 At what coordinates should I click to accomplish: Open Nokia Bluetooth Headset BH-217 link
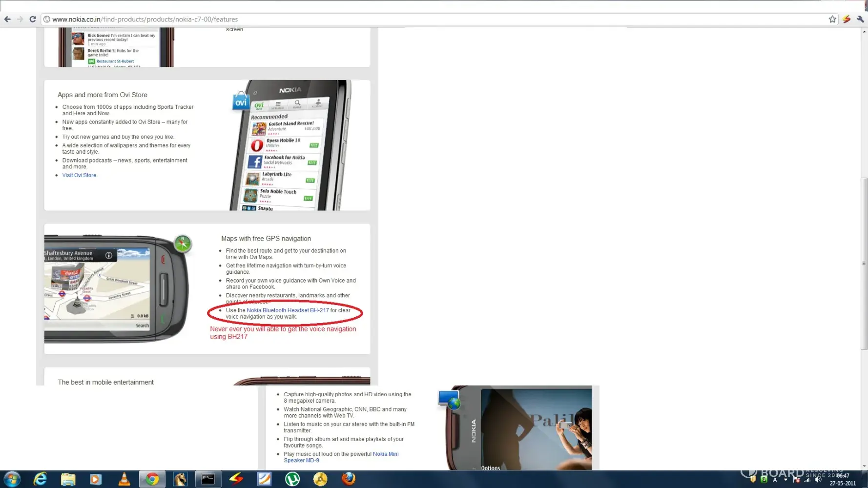(288, 310)
